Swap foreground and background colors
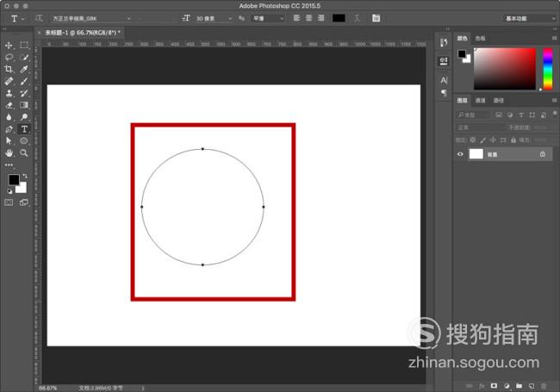560x392 pixels. 25,176
